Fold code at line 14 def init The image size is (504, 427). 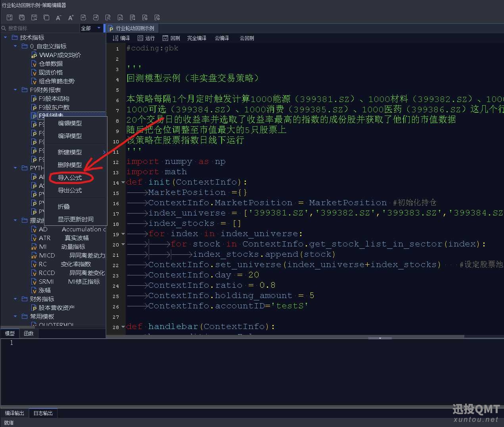click(x=123, y=183)
